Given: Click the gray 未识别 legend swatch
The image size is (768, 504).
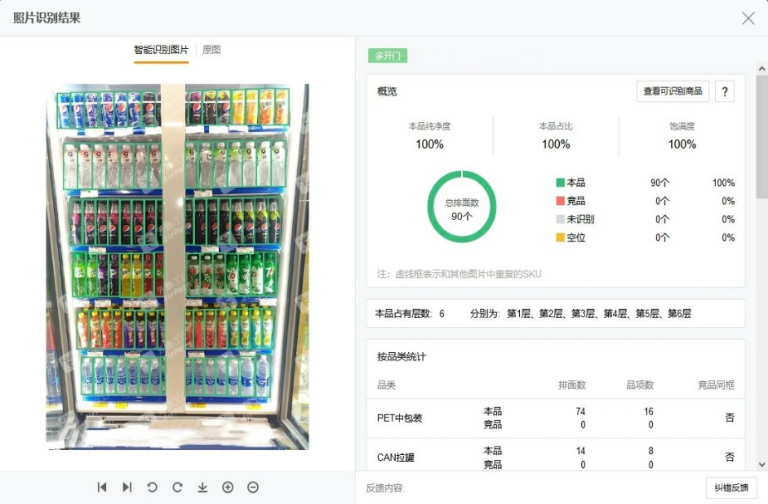Looking at the screenshot, I should 560,219.
